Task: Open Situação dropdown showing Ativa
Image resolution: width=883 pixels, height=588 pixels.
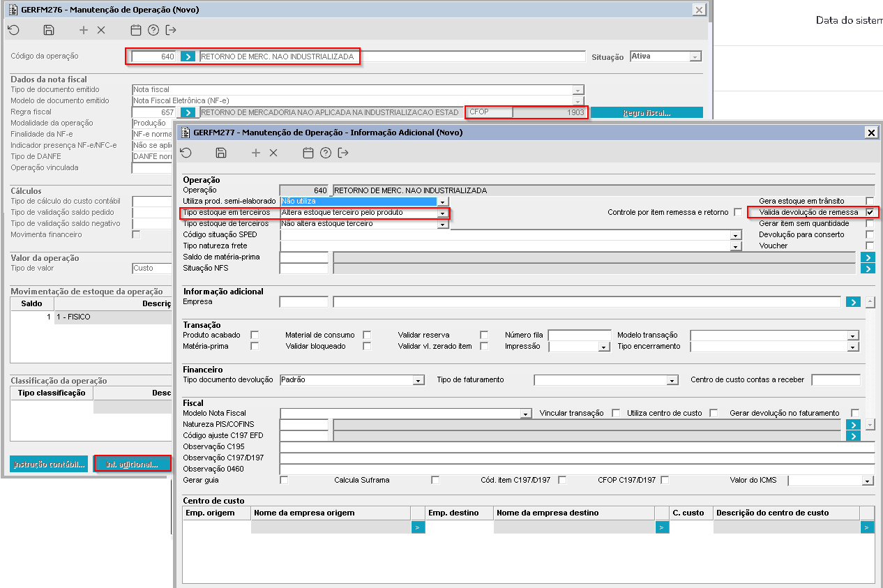Action: pos(695,56)
